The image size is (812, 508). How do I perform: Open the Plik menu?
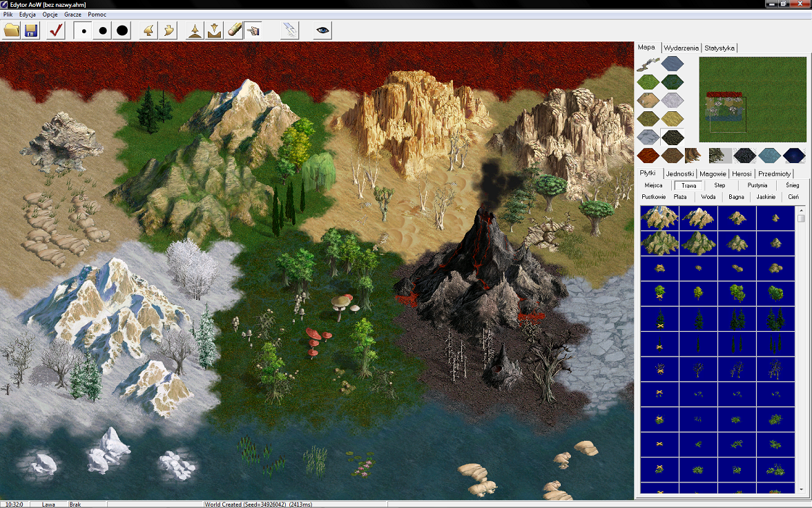pyautogui.click(x=8, y=15)
